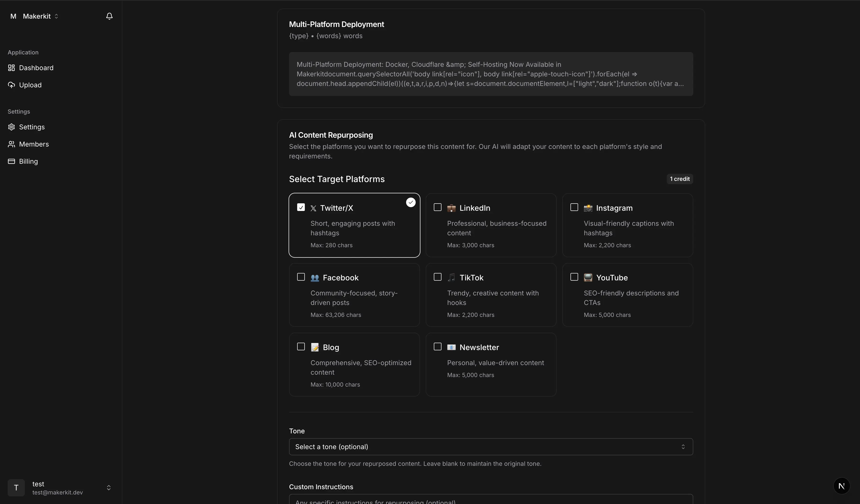This screenshot has height=504, width=860.
Task: Enable the LinkedIn platform checkbox
Action: point(437,207)
